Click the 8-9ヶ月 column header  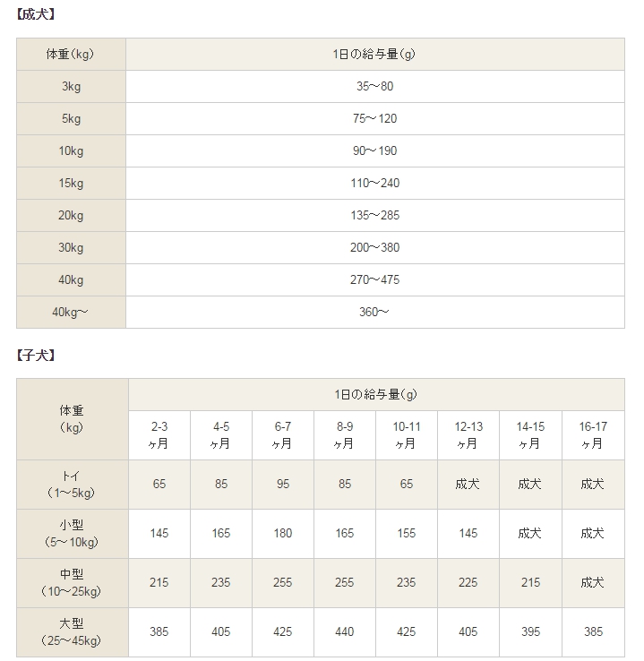pyautogui.click(x=345, y=435)
